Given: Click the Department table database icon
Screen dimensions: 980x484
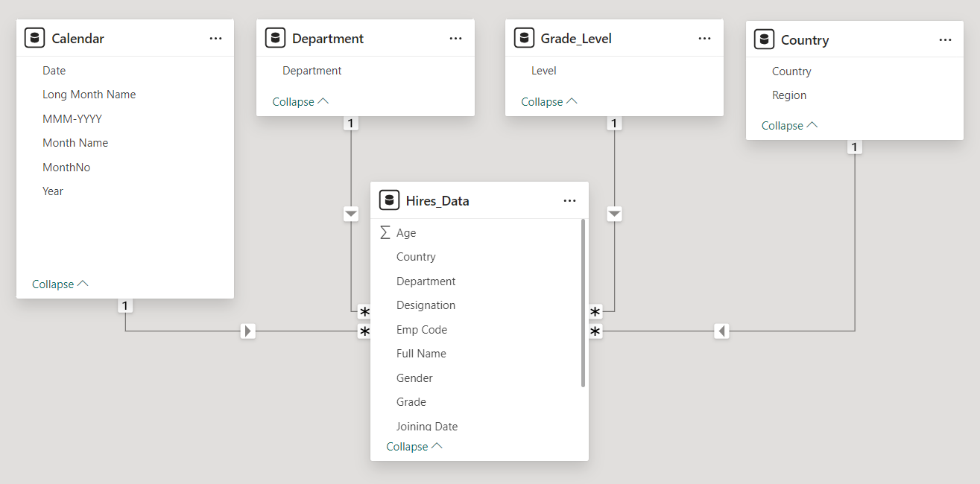Looking at the screenshot, I should point(276,38).
